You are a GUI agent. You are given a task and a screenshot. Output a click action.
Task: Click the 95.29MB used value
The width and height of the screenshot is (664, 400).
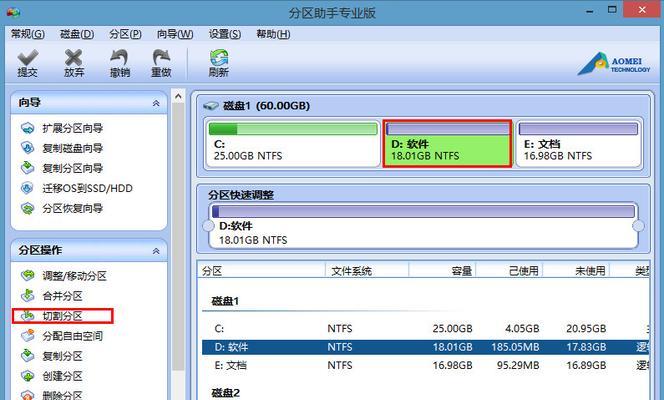coord(518,365)
